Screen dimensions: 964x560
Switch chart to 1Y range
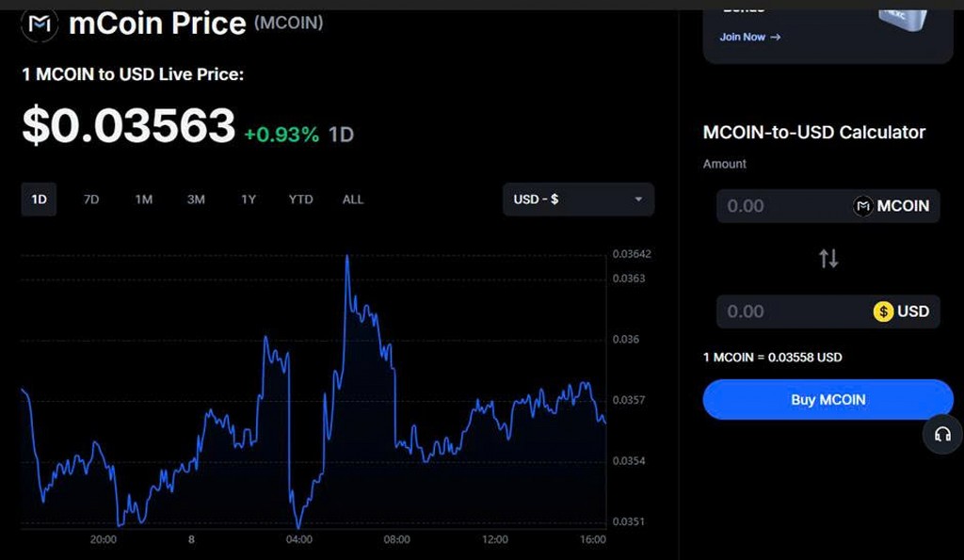click(x=249, y=200)
